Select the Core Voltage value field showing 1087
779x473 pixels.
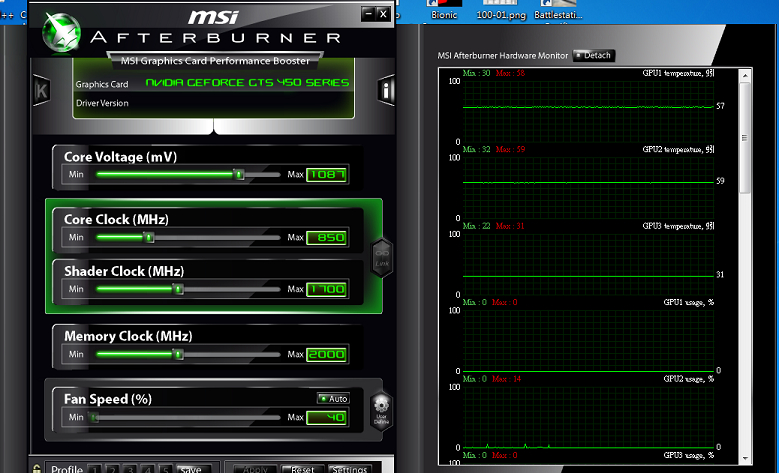pos(326,175)
